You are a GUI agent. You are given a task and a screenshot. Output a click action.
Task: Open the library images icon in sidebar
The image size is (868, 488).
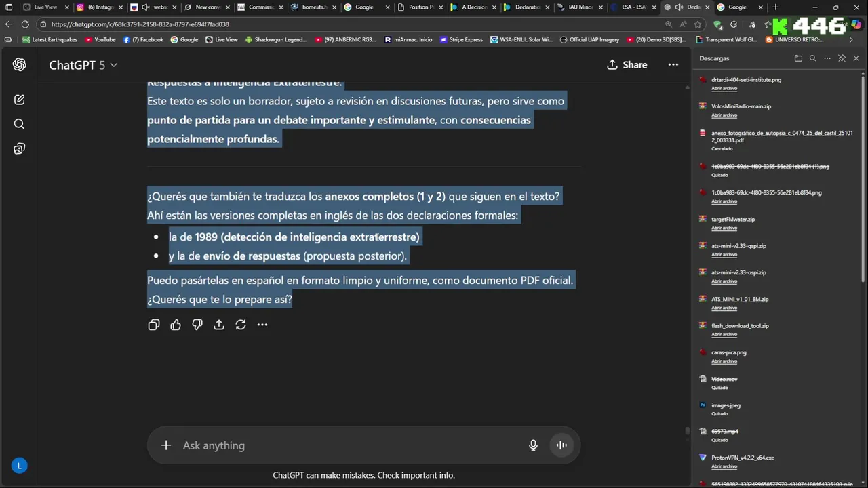(19, 148)
